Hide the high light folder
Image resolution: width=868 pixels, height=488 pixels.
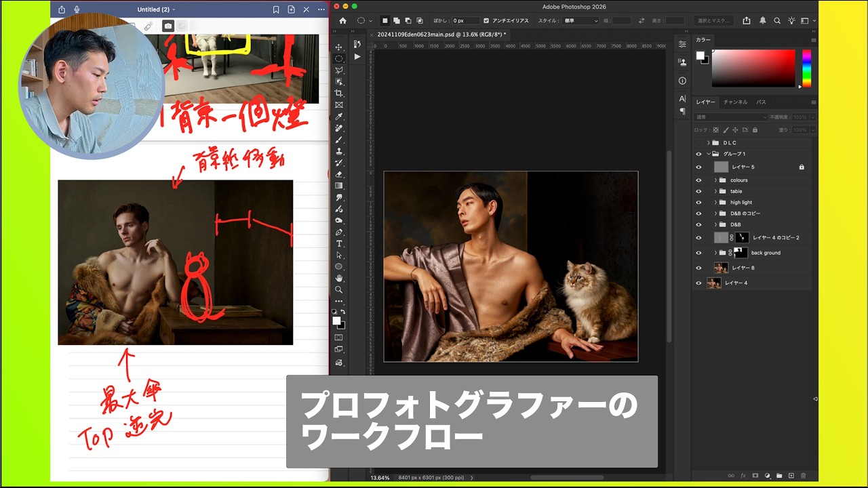coord(698,202)
